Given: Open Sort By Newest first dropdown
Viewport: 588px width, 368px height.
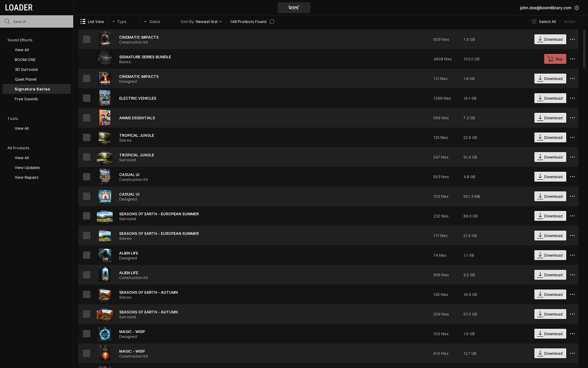Looking at the screenshot, I should tap(201, 21).
